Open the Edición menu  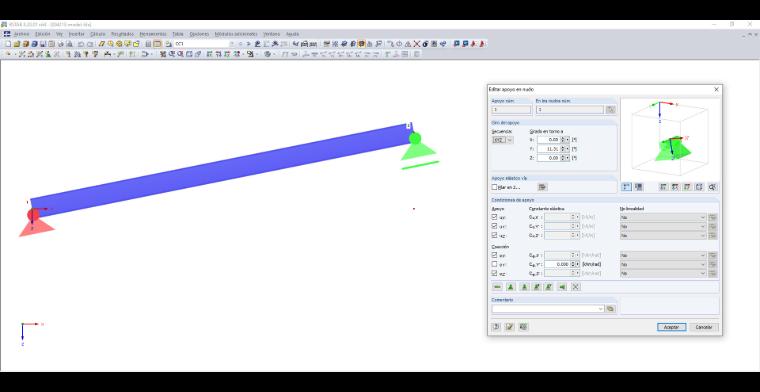coord(43,34)
